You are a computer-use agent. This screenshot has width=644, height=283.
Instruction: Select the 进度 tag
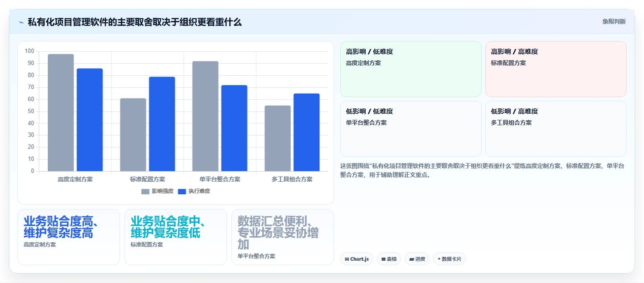[x=417, y=259]
